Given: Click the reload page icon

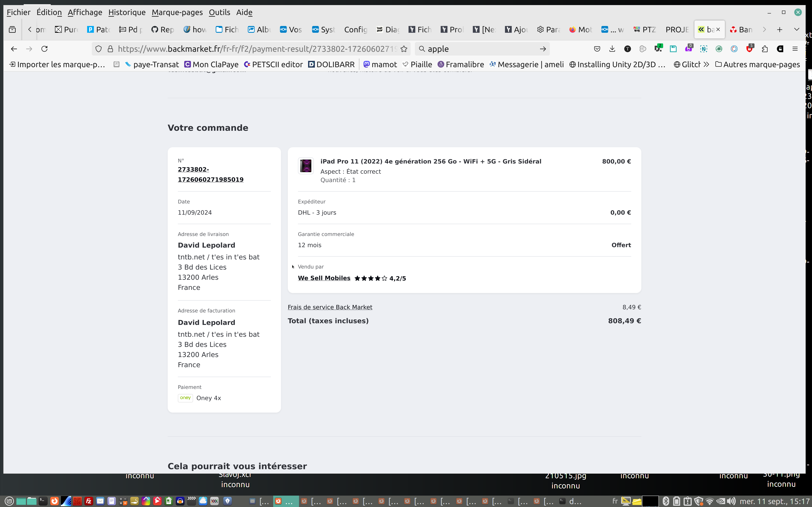Looking at the screenshot, I should click(44, 49).
